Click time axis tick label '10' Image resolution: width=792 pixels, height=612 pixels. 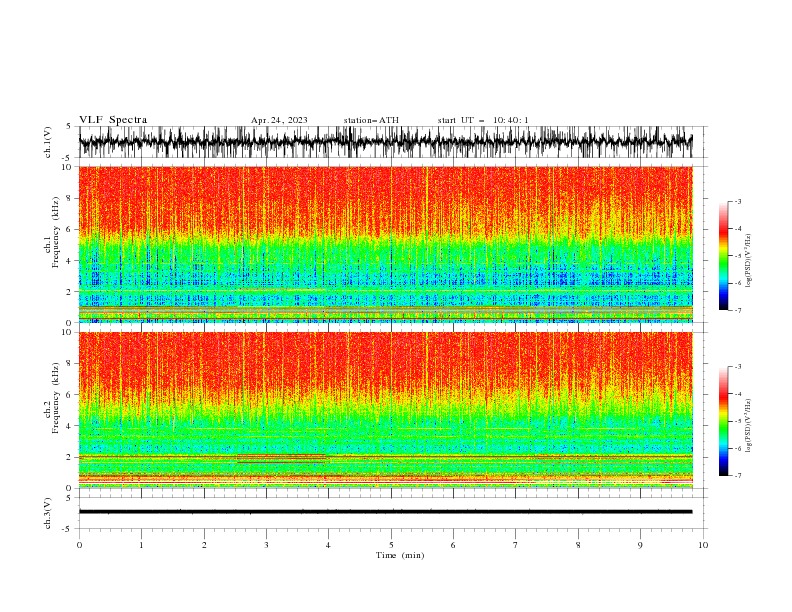tap(704, 545)
